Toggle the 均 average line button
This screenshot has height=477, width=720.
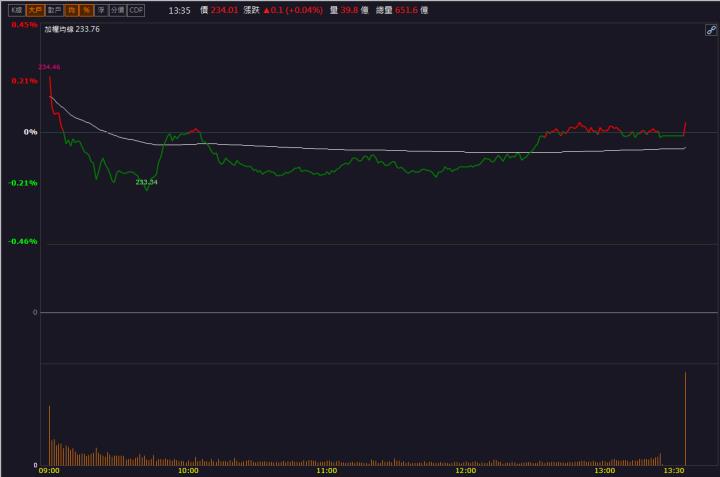click(72, 9)
